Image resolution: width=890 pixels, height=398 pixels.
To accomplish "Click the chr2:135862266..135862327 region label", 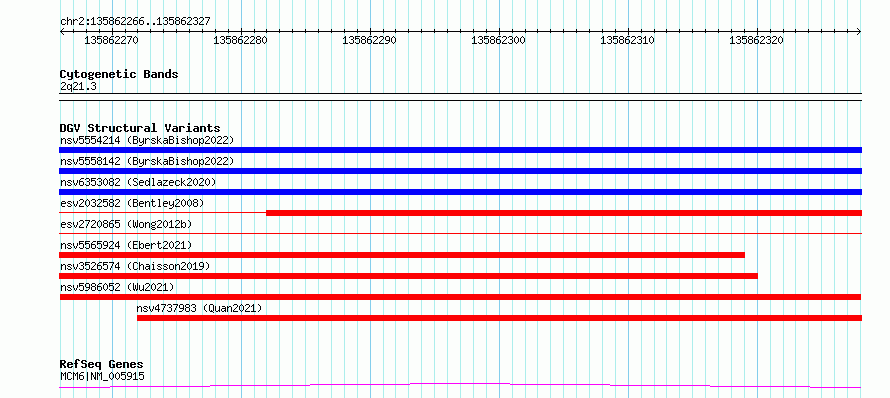I will pos(135,22).
